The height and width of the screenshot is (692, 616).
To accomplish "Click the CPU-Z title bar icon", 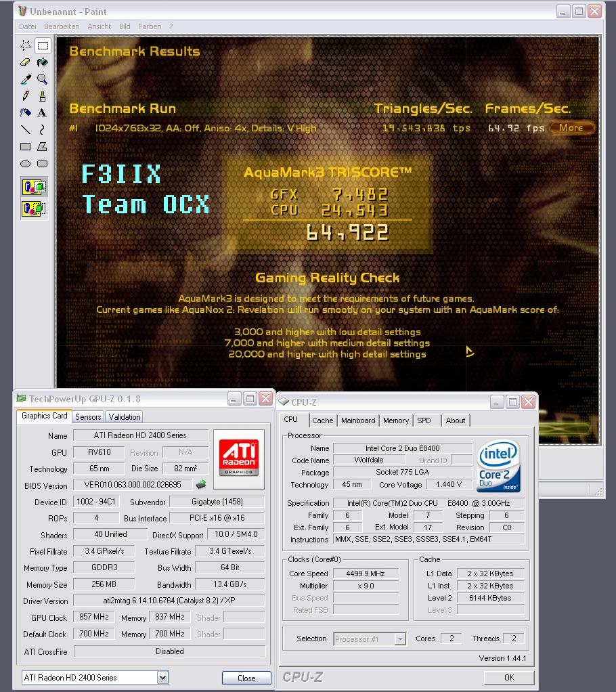I will coord(283,402).
